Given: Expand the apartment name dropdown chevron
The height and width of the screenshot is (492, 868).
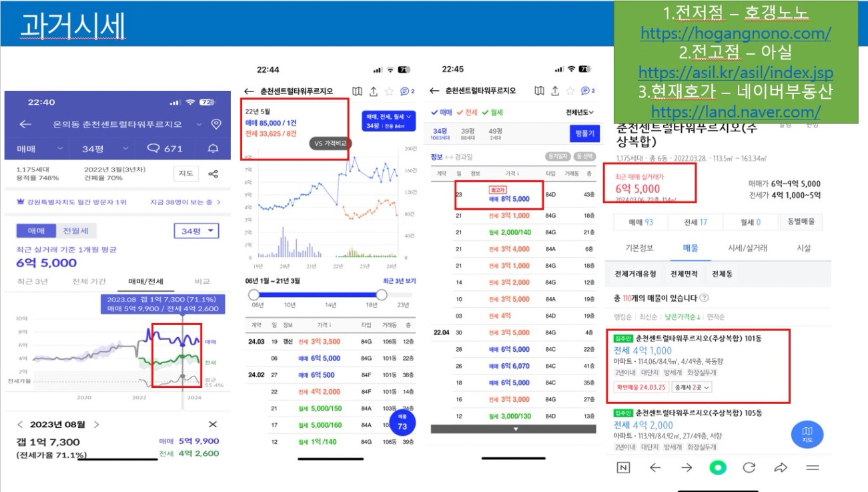Looking at the screenshot, I should click(x=198, y=124).
